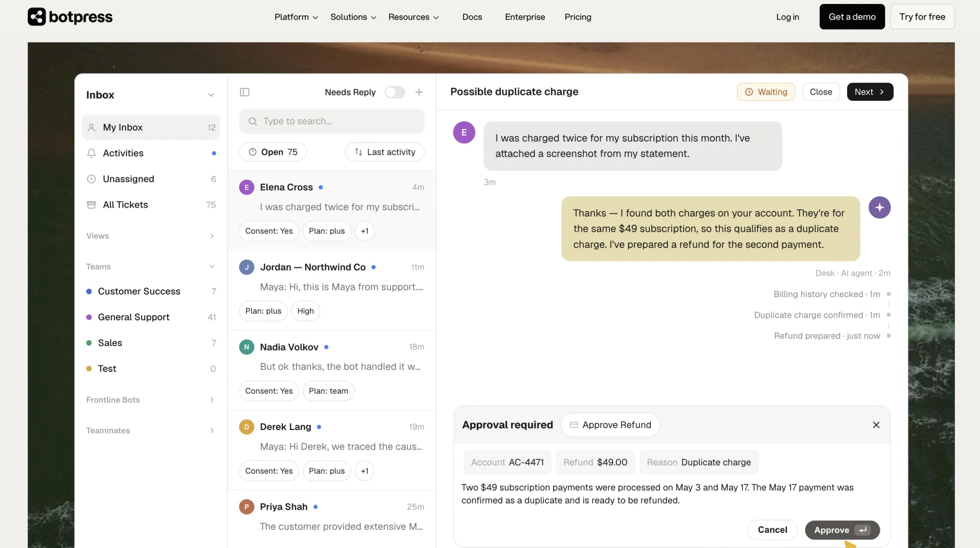Click the AI agent sparkle avatar
Viewport: 980px width, 548px height.
coord(880,208)
